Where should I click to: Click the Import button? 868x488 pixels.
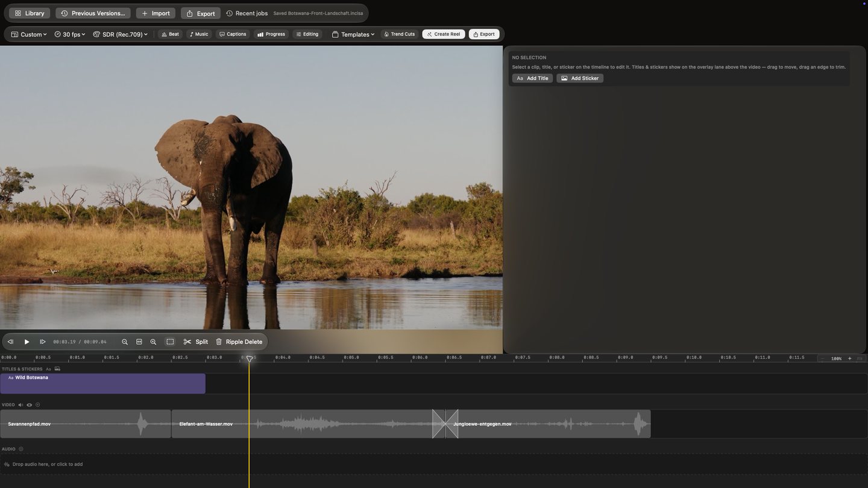point(156,13)
